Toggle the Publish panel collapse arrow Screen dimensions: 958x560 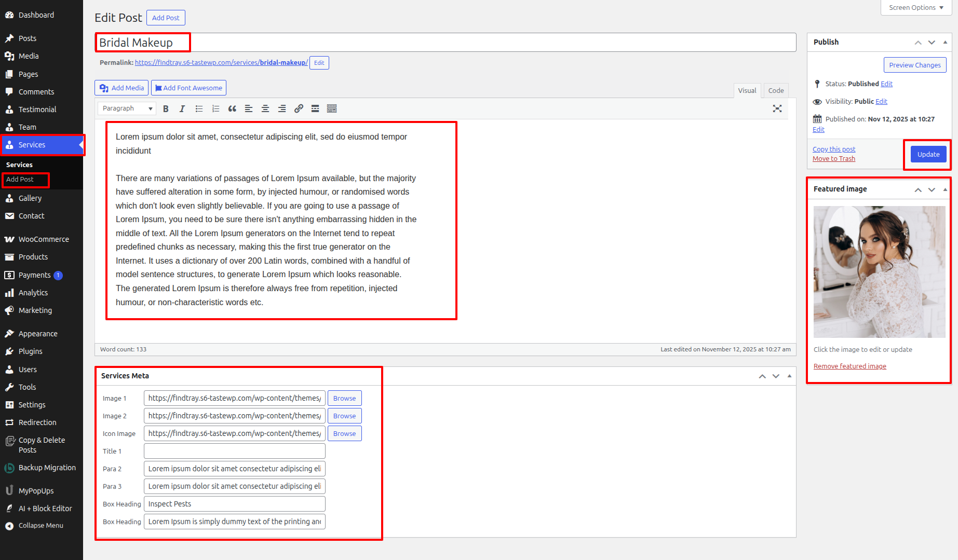(x=945, y=42)
